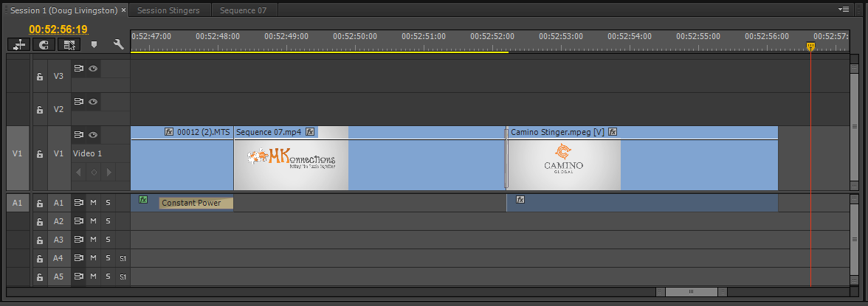Lock audio track A3 with padlock
The height and width of the screenshot is (306, 868).
coord(40,240)
